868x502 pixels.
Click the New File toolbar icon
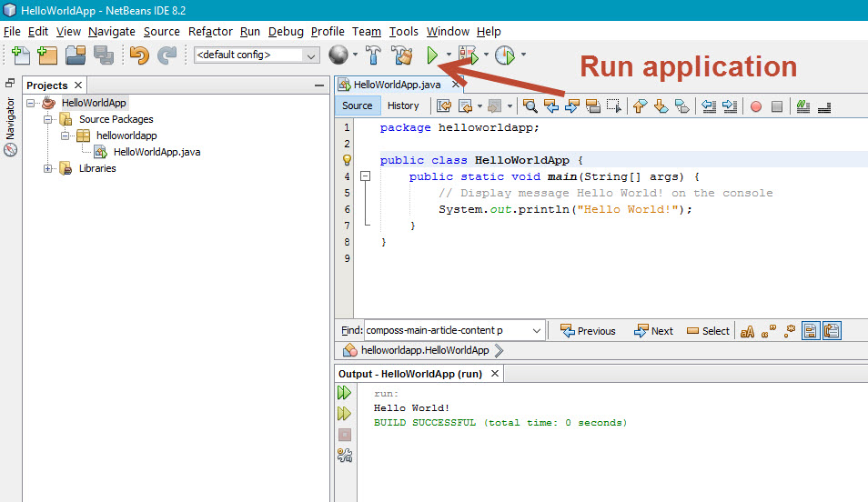pos(21,55)
